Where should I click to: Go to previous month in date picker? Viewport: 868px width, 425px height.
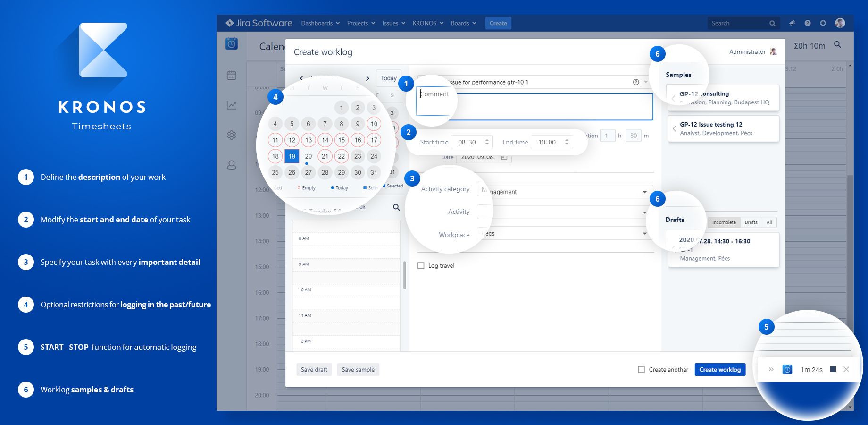tap(301, 78)
